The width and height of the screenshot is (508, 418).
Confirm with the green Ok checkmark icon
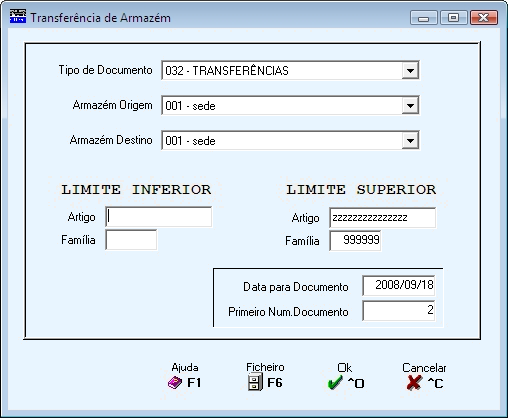(335, 383)
